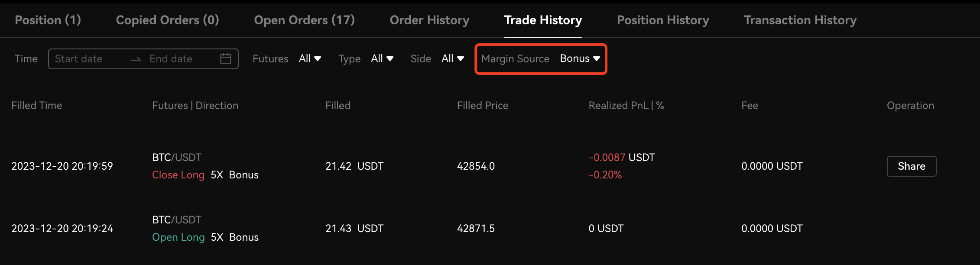This screenshot has width=980, height=265.
Task: Expand the Futures filter dropdown
Action: pos(310,58)
